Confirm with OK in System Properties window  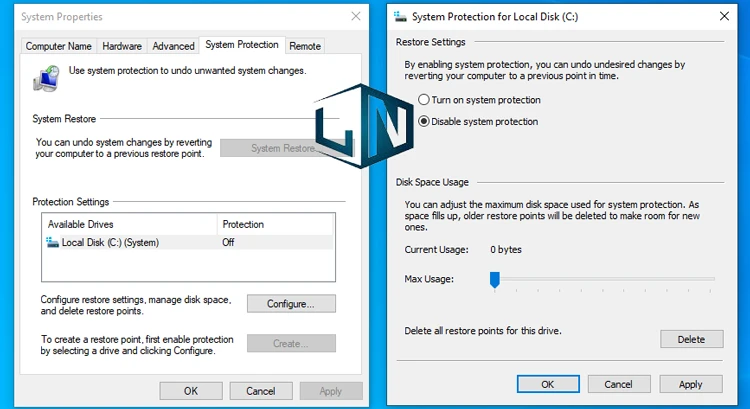tap(191, 391)
